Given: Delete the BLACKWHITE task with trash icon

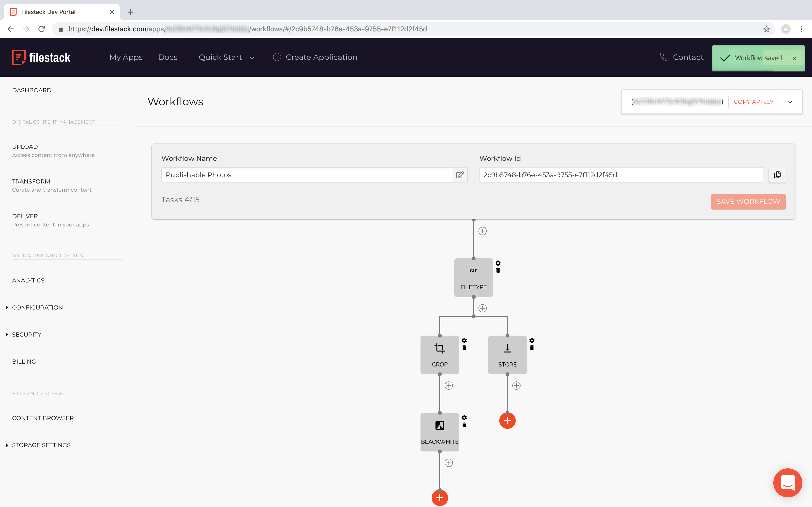Looking at the screenshot, I should click(x=464, y=425).
